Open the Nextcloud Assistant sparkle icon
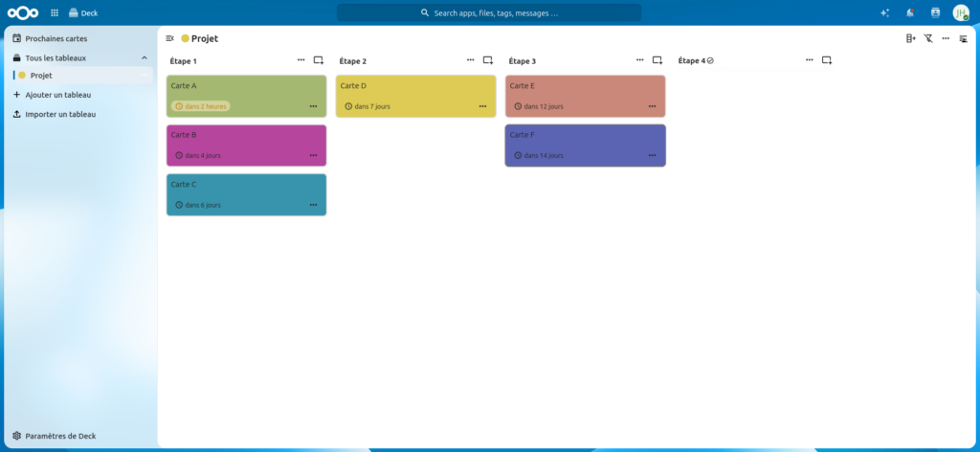 tap(884, 12)
